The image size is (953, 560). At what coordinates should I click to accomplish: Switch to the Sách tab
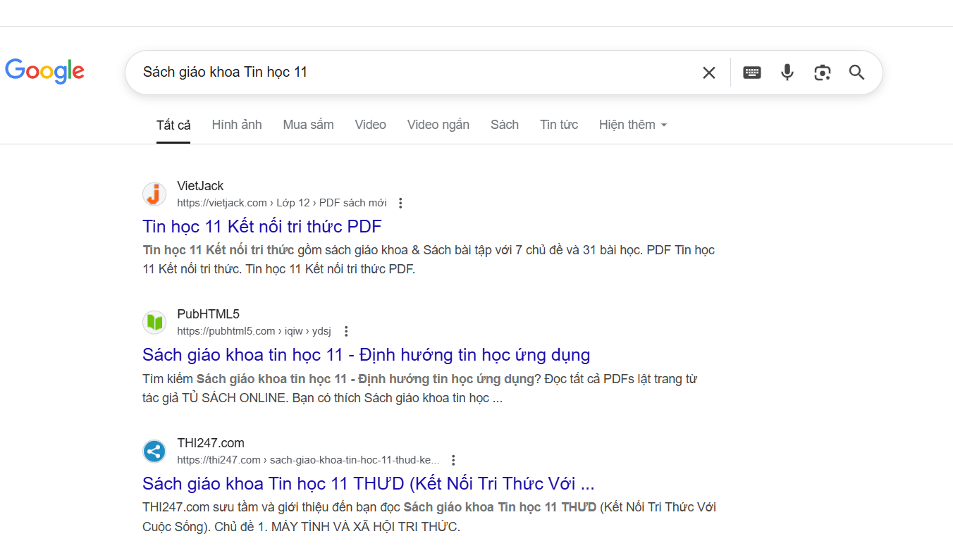pos(505,125)
